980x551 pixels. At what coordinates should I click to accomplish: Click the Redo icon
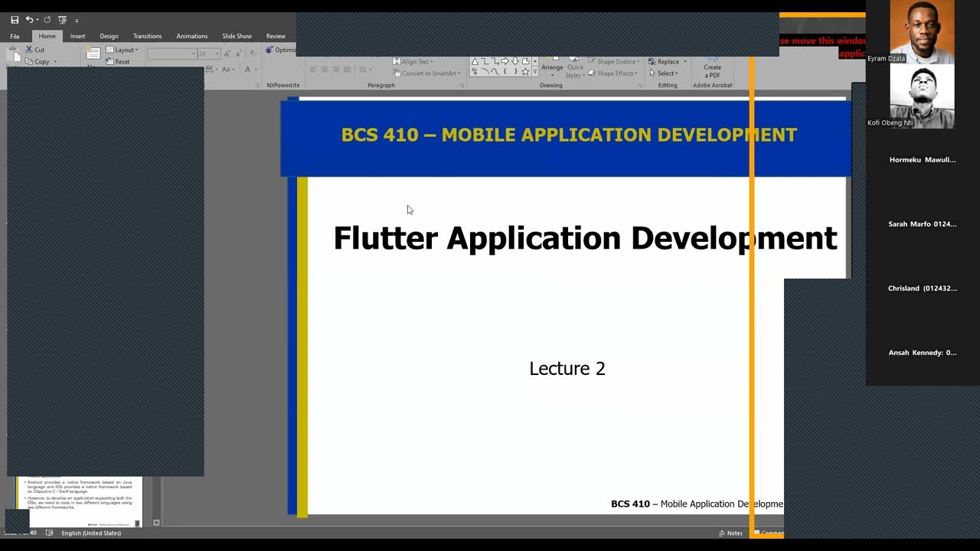pyautogui.click(x=47, y=20)
